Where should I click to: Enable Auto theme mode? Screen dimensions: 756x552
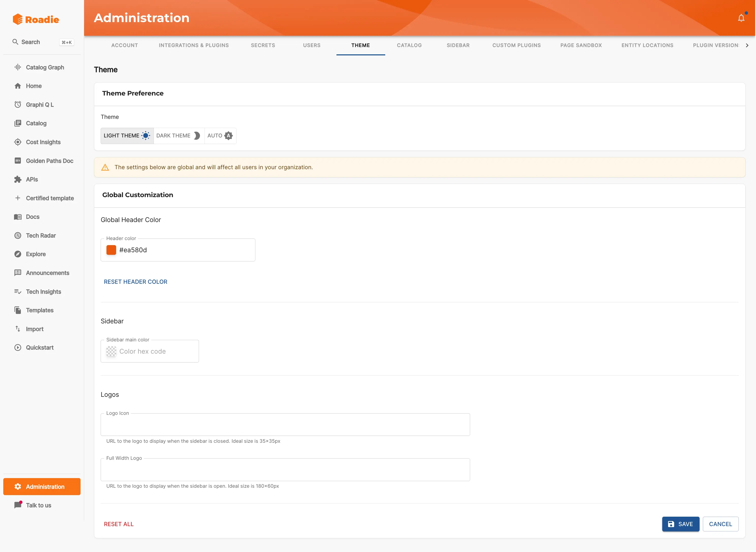[x=220, y=136]
